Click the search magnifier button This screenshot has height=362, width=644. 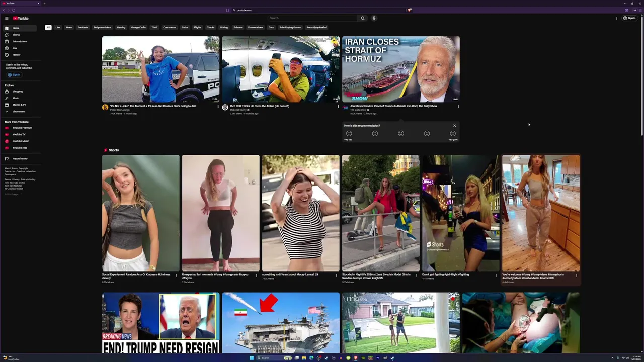click(362, 18)
